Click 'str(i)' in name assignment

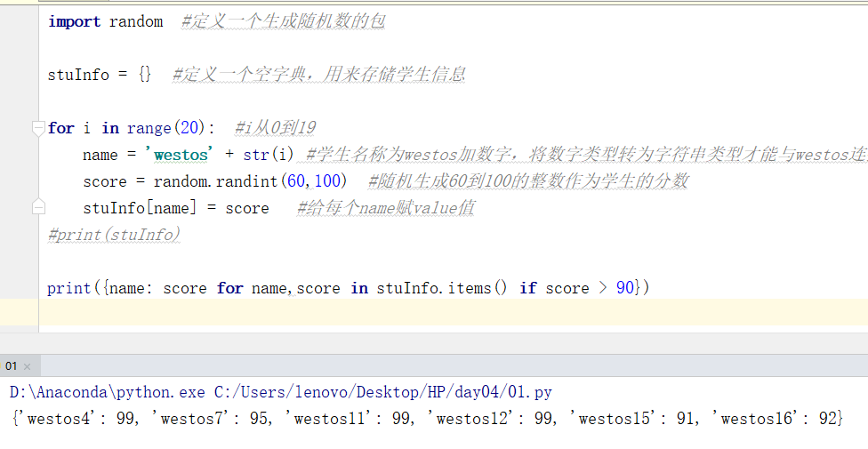[x=269, y=155]
